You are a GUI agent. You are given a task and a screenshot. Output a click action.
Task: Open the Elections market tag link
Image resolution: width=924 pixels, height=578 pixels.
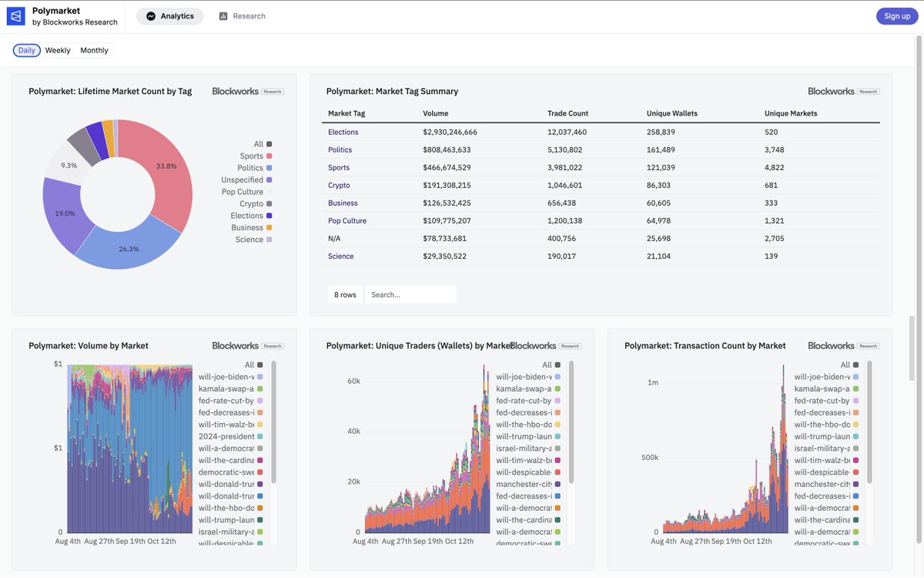[x=343, y=132]
